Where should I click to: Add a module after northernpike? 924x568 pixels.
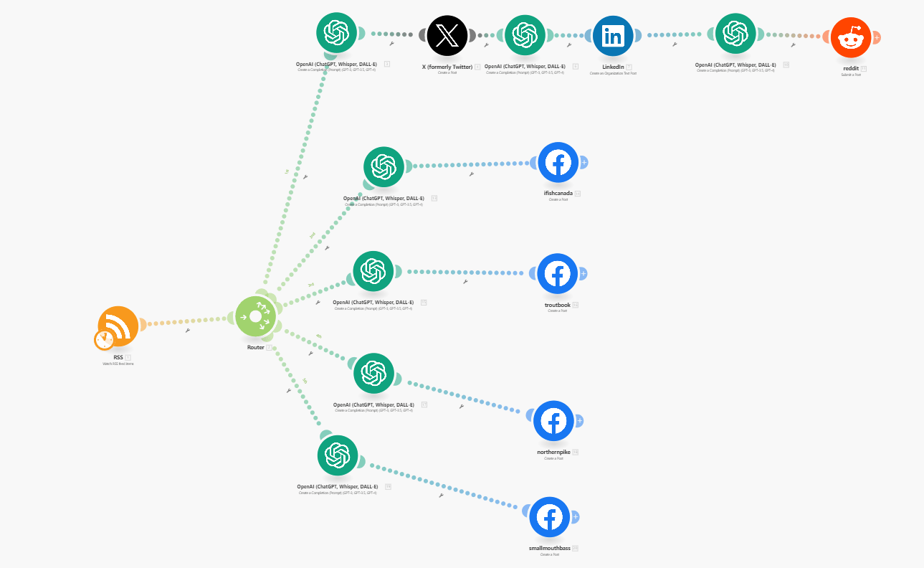[579, 421]
